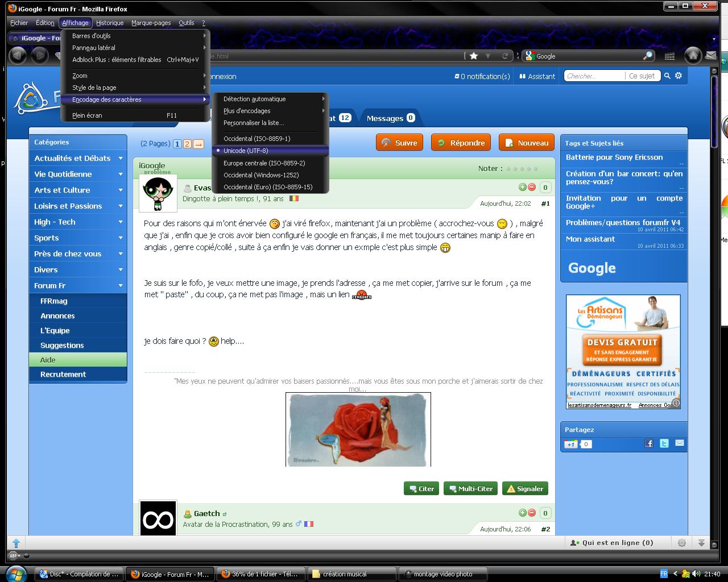Click Multi-Citer on post #1
Viewport: 728px width, 582px height.
click(470, 488)
